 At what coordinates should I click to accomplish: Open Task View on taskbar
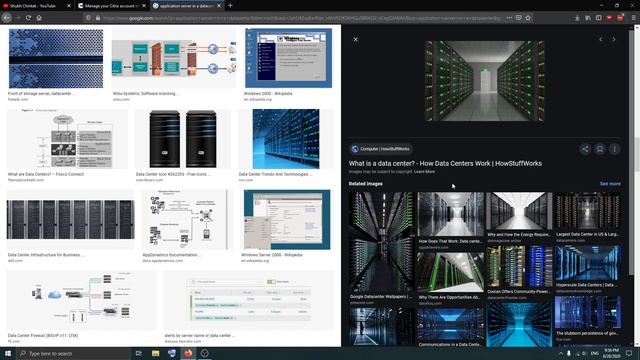pos(138,353)
